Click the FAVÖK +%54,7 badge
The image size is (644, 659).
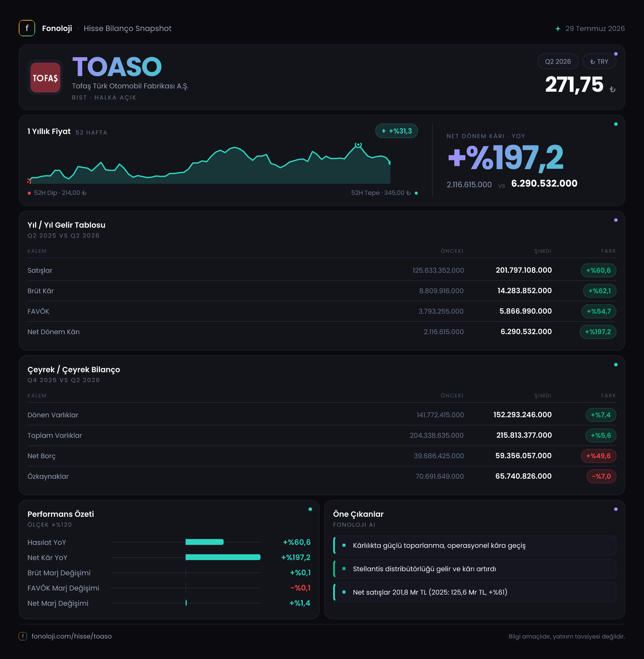(x=599, y=311)
